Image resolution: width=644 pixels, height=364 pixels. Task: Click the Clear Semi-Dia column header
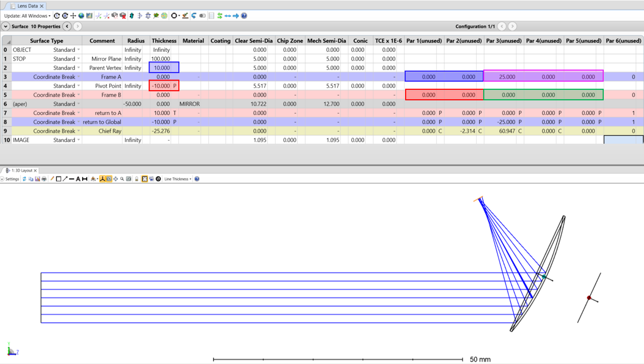251,41
